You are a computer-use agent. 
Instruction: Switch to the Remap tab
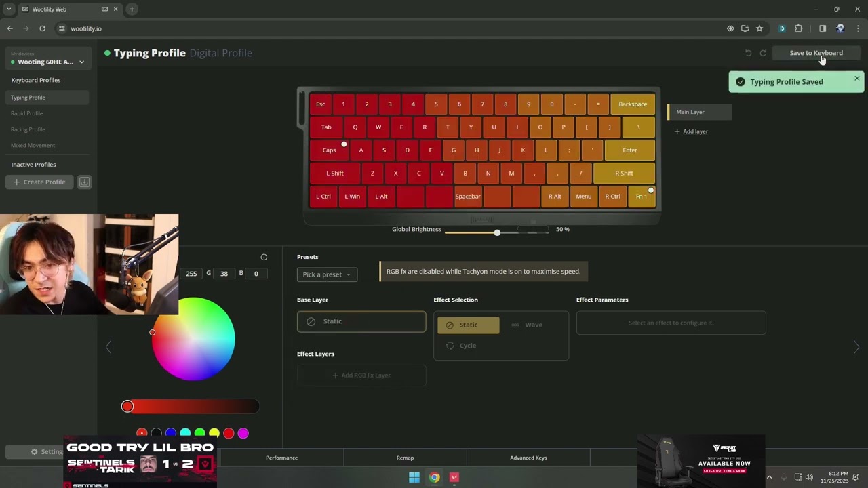click(x=405, y=457)
